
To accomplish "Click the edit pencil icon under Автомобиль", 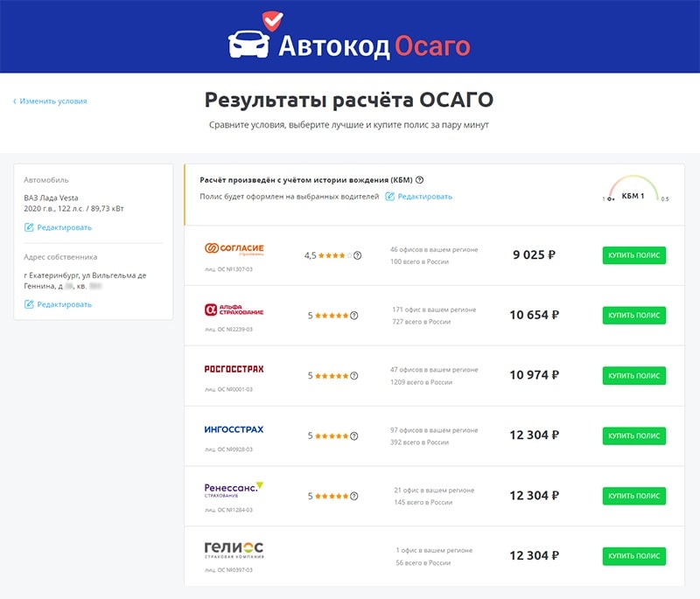I will pos(29,227).
